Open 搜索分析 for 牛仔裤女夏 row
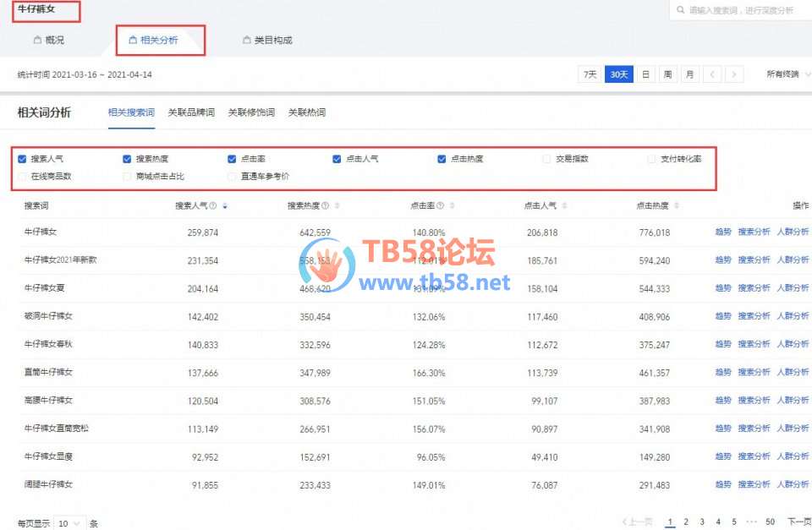Viewport: 812px width, 530px height. (754, 288)
